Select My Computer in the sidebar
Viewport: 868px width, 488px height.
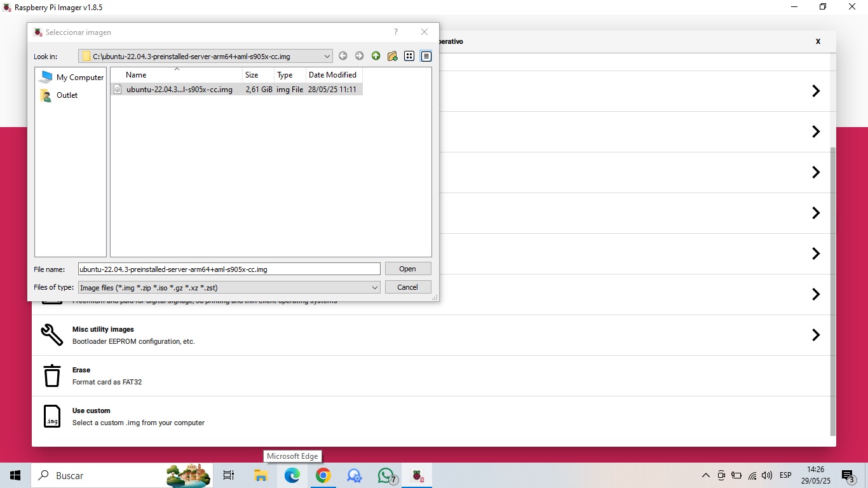[x=72, y=77]
